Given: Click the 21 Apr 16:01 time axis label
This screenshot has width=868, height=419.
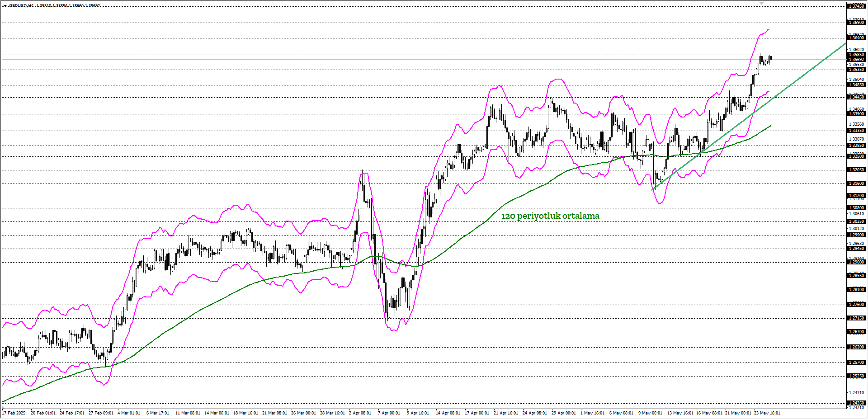Looking at the screenshot, I should click(x=506, y=413).
